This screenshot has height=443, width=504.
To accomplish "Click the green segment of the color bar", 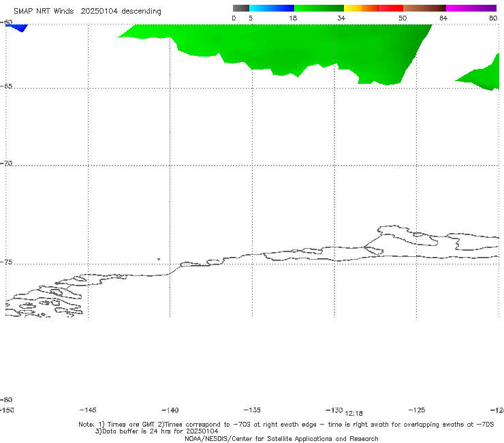I will click(x=319, y=8).
